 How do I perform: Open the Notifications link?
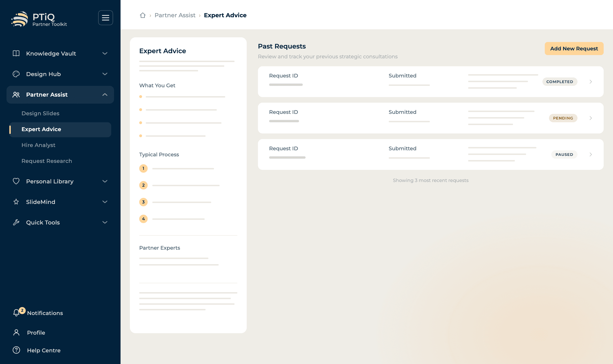click(45, 313)
